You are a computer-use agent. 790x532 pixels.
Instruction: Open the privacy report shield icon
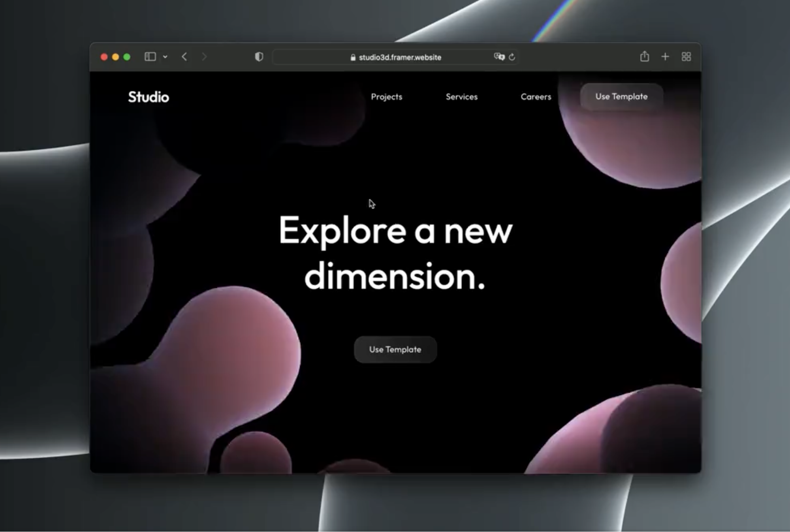(x=259, y=57)
